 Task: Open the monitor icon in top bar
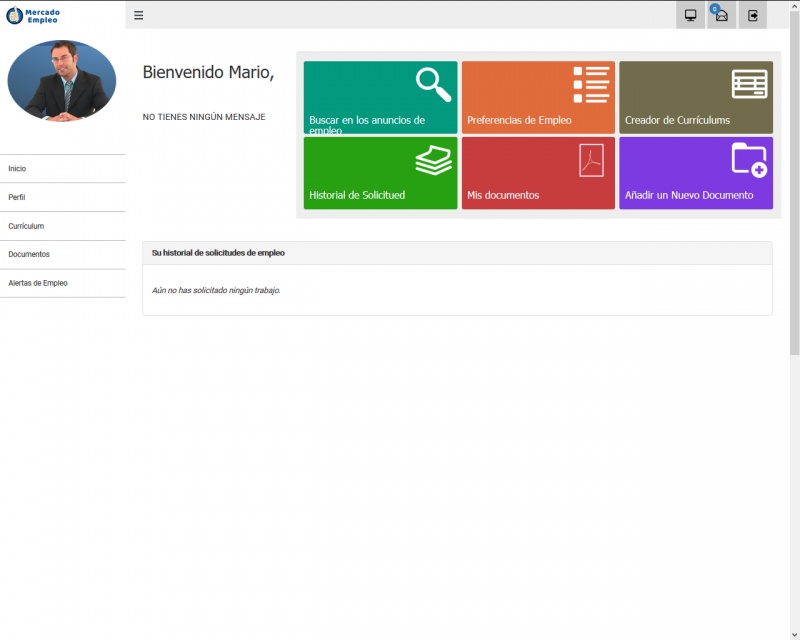690,15
